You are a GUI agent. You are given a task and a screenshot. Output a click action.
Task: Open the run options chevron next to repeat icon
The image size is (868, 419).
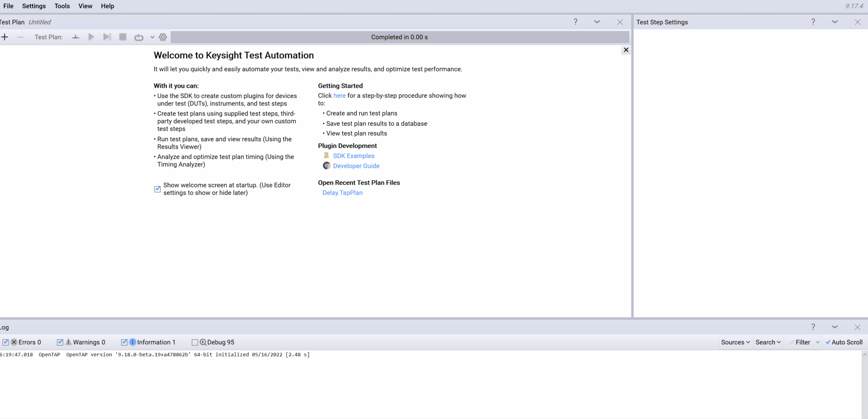(152, 37)
